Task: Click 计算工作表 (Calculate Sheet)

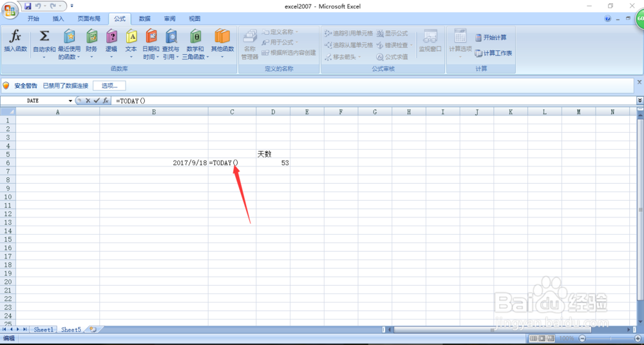Action: point(493,53)
